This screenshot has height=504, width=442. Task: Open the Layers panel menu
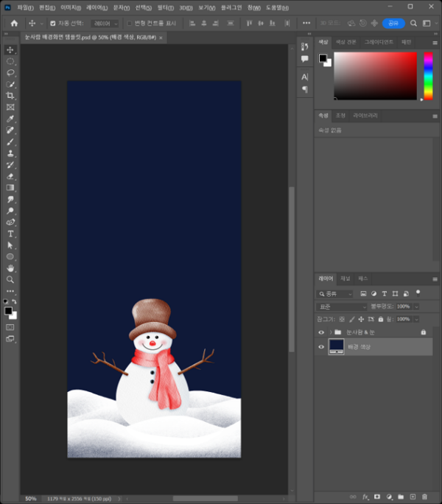(435, 279)
